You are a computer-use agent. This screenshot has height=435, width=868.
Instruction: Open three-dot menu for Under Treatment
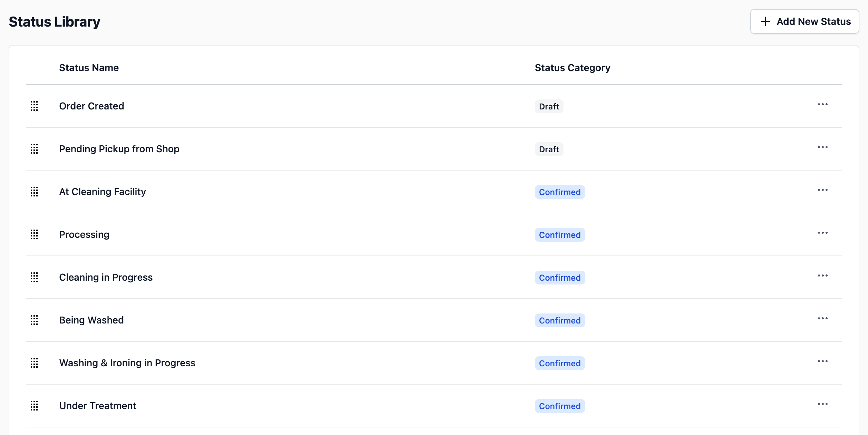coord(822,404)
